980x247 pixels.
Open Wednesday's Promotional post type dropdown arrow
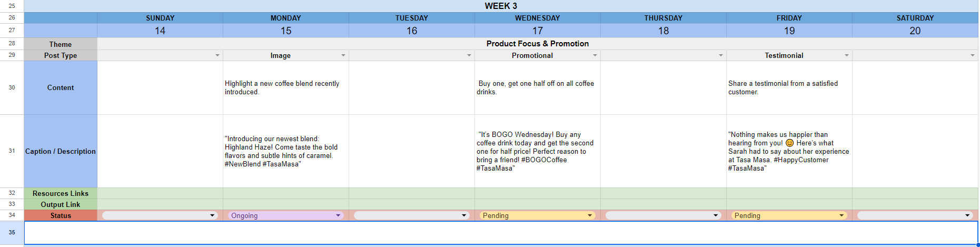(595, 55)
